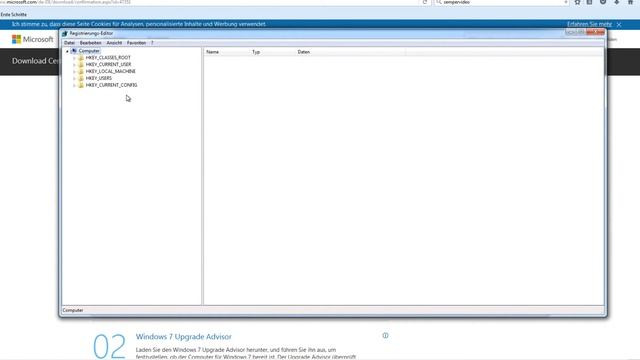Click the HKEY_CLASSES_ROOT folder icon

[81, 58]
